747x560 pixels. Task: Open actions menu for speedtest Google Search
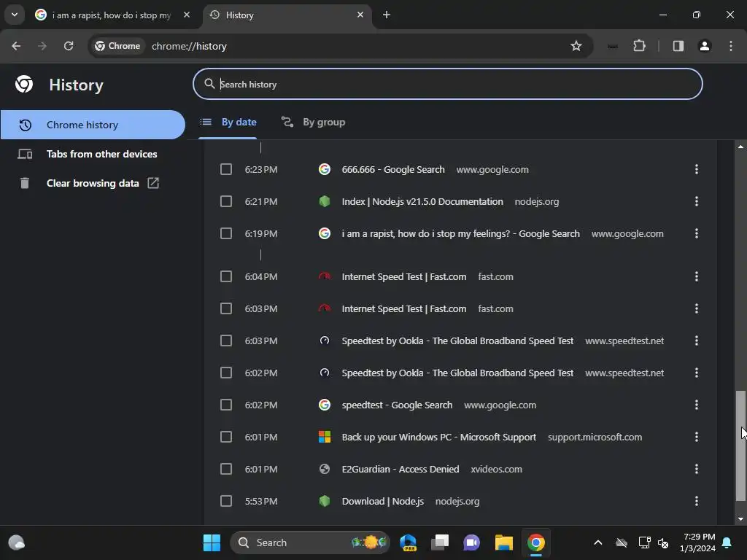click(x=697, y=405)
